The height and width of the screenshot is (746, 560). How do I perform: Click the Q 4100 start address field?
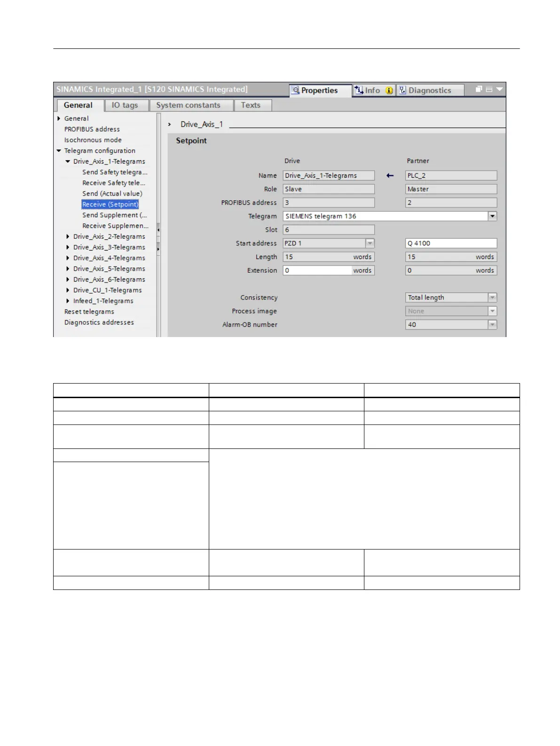point(451,243)
